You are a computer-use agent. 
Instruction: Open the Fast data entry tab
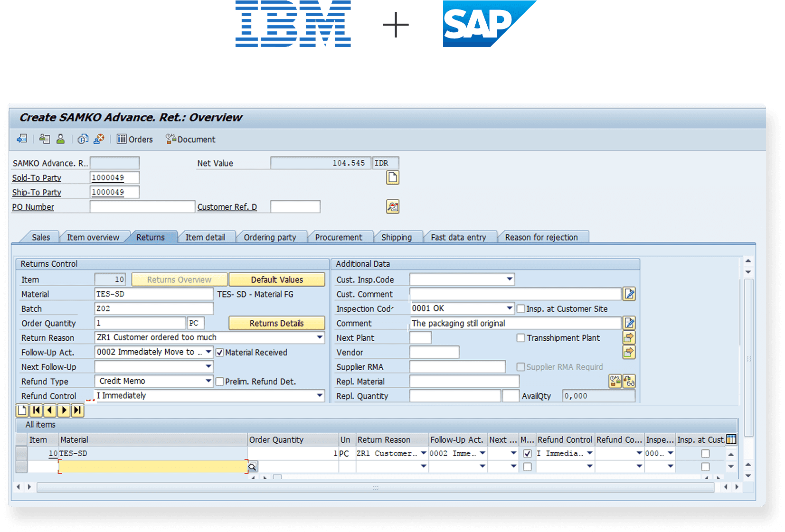458,237
